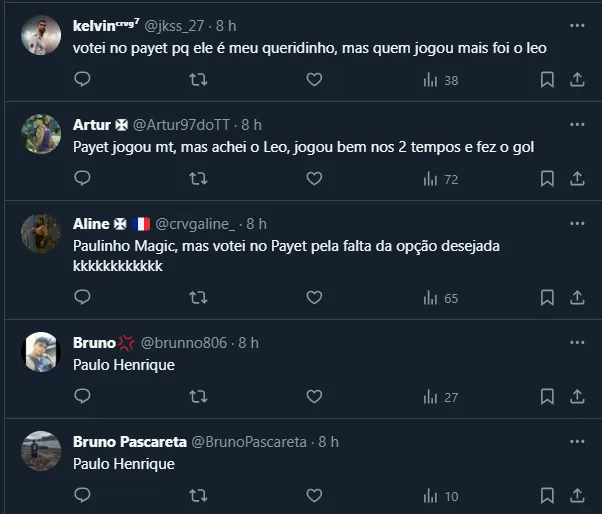The image size is (602, 514).
Task: Open more options menu on Aline's tweet
Action: pyautogui.click(x=577, y=224)
